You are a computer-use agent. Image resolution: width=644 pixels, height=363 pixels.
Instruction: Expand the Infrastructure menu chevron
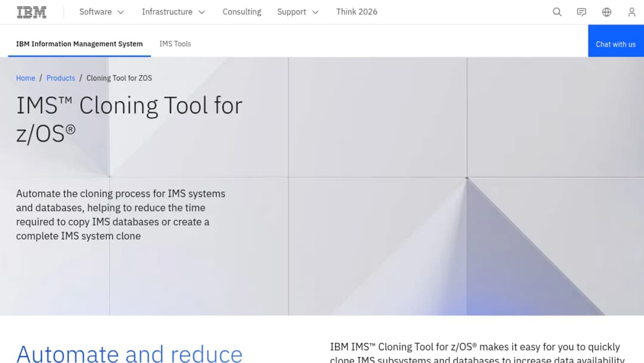click(202, 13)
